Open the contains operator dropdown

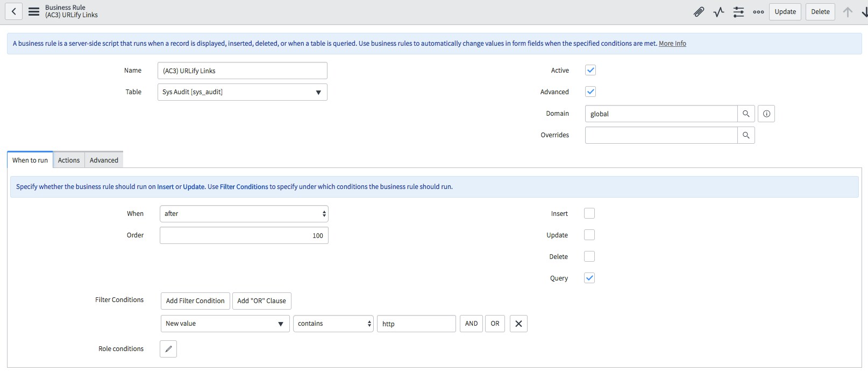point(333,324)
